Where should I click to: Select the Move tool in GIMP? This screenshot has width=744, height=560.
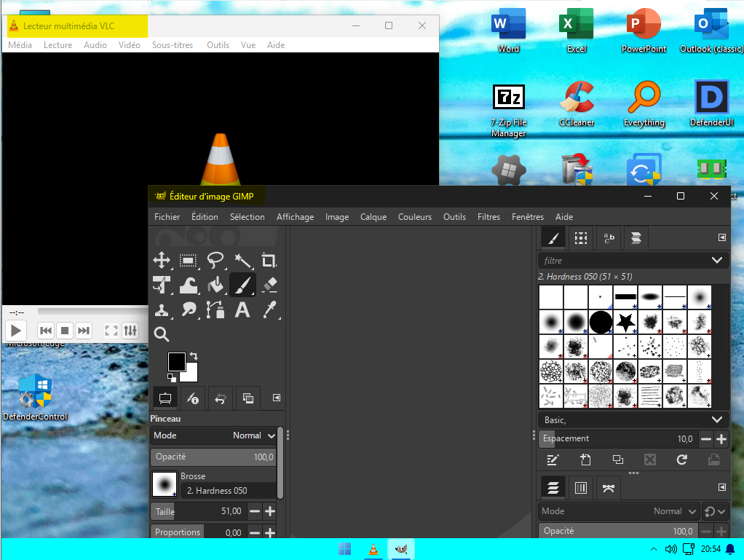(162, 260)
